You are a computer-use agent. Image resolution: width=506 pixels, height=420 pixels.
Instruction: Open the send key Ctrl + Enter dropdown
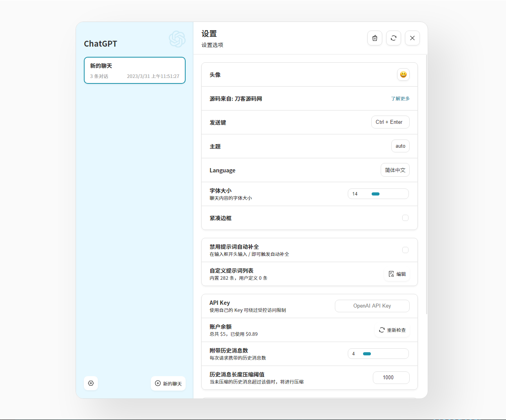pyautogui.click(x=390, y=122)
